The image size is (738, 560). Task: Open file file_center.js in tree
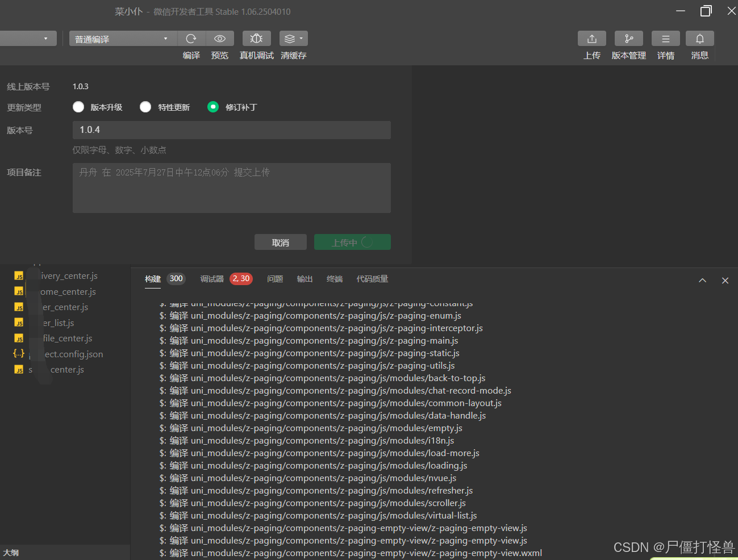68,338
